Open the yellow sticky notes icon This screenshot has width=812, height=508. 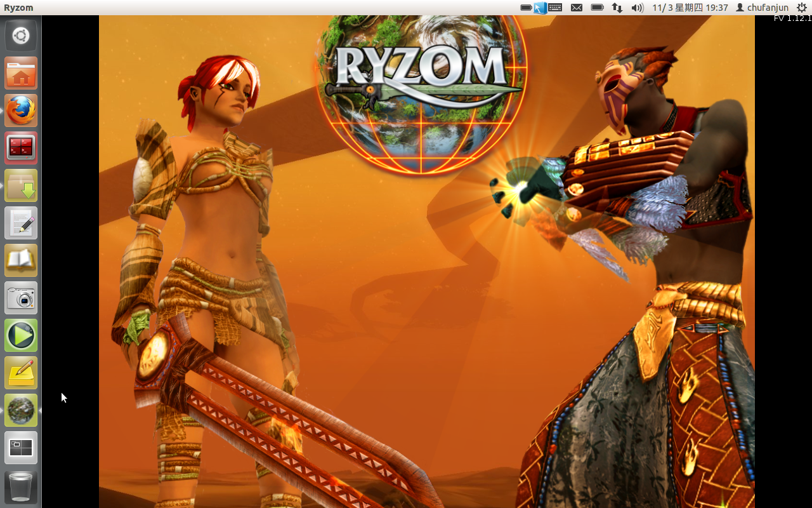pyautogui.click(x=21, y=373)
